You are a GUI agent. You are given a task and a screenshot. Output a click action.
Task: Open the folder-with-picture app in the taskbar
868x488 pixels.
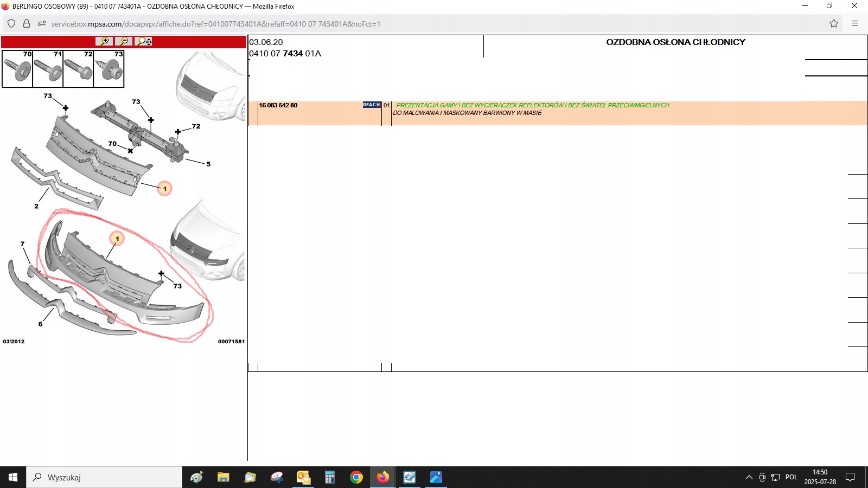(x=250, y=477)
